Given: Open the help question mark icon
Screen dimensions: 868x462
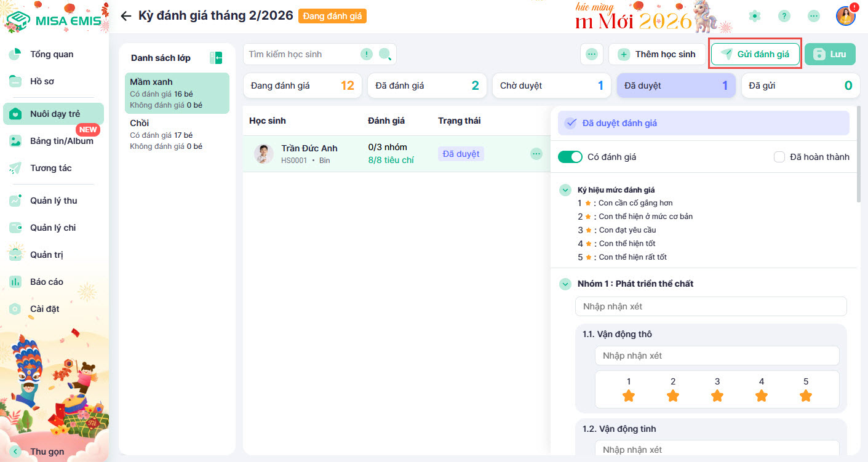Looking at the screenshot, I should [784, 16].
